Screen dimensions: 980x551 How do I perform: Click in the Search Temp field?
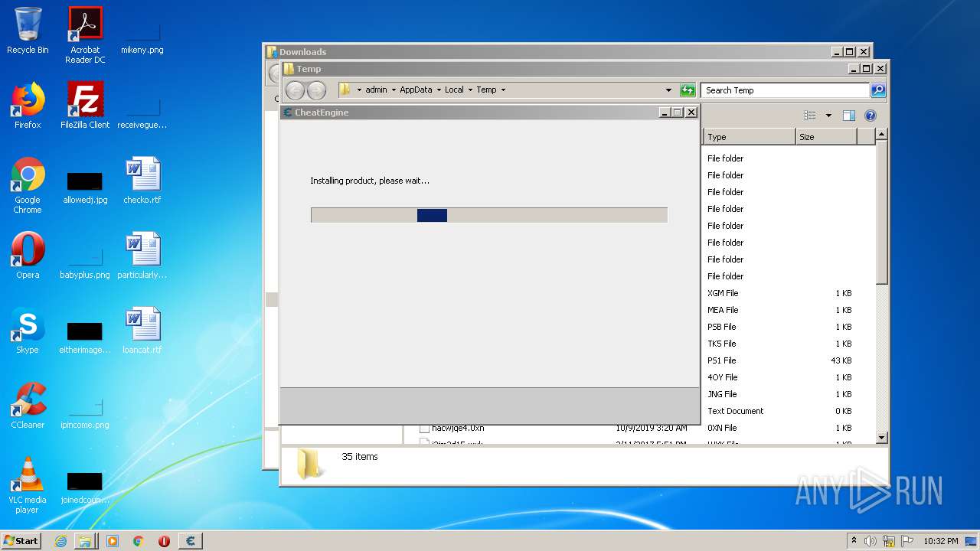coord(785,90)
